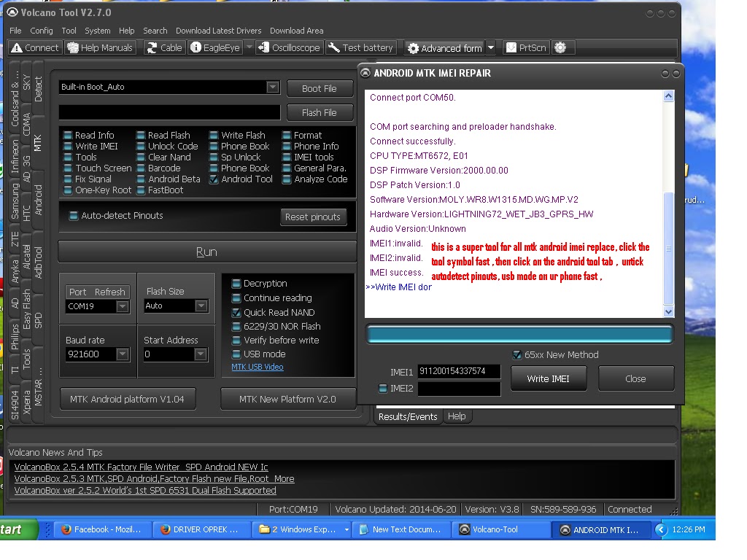Open the File menu

pos(15,31)
